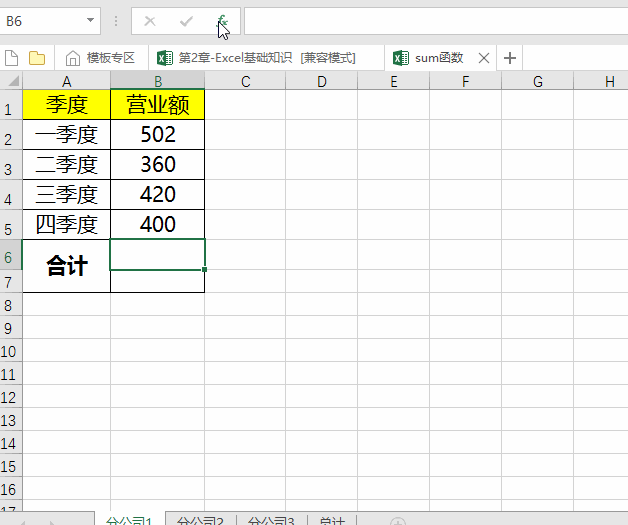The width and height of the screenshot is (628, 525).
Task: Click the merged 合计 cell
Action: pyautogui.click(x=66, y=266)
